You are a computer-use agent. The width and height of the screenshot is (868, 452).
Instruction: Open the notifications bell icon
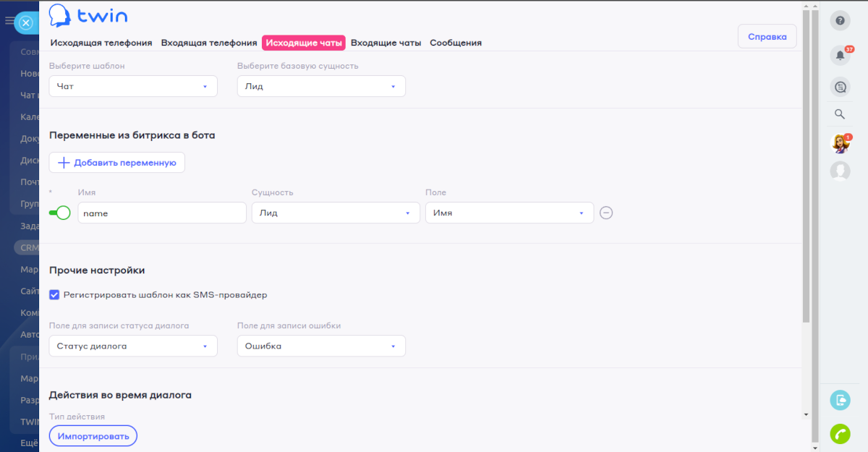[840, 55]
